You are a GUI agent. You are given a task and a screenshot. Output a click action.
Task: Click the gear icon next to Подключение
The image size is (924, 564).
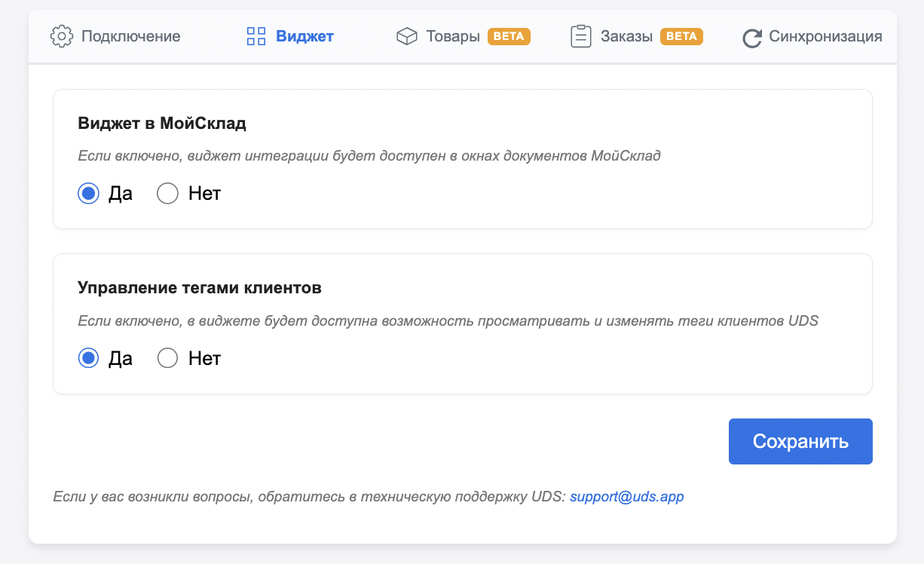click(x=62, y=36)
